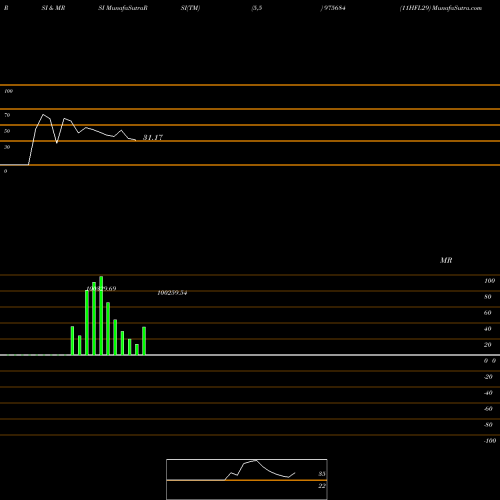Click the MR value 100829.69 above bars

[x=101, y=289]
